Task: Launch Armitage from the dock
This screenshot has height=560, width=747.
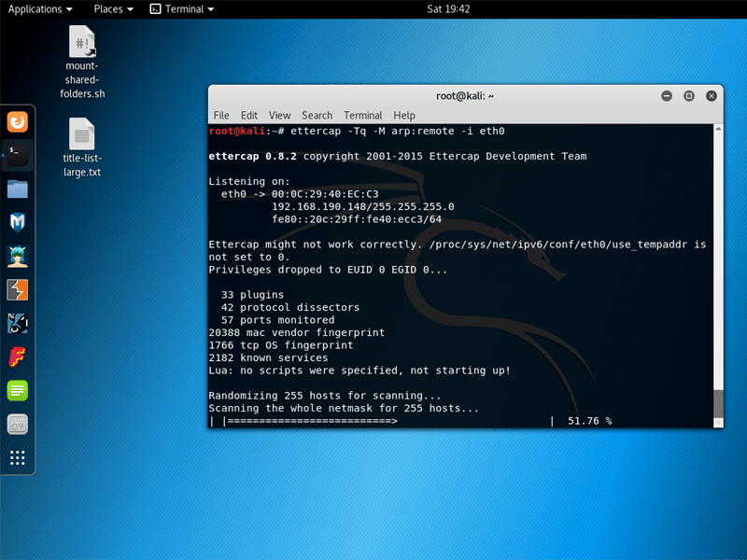Action: point(18,256)
